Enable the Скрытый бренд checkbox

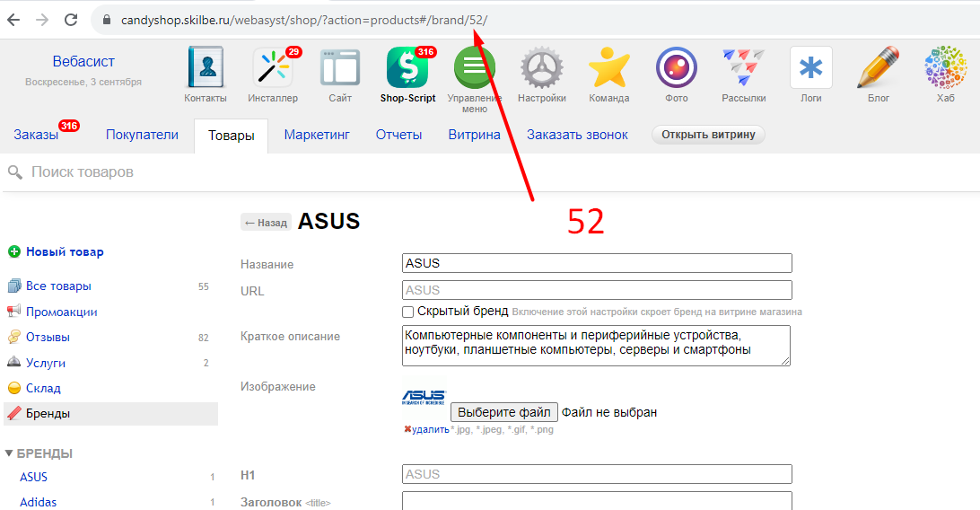coord(408,312)
